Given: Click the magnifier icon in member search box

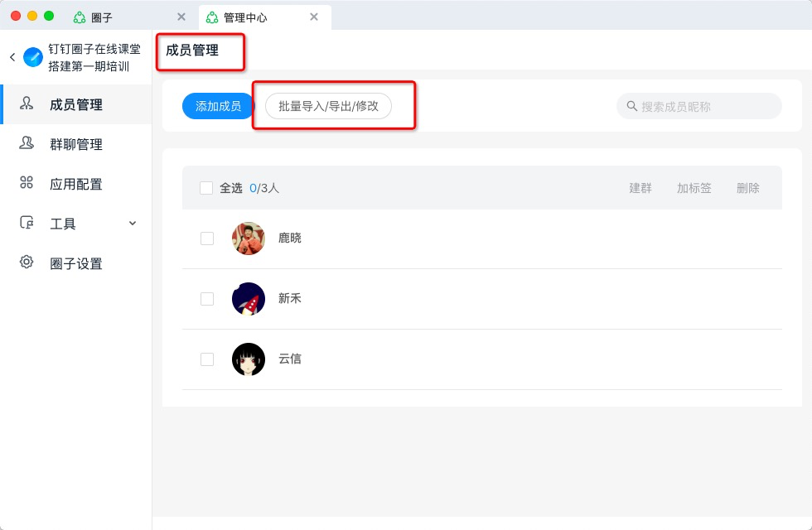Looking at the screenshot, I should pos(631,106).
